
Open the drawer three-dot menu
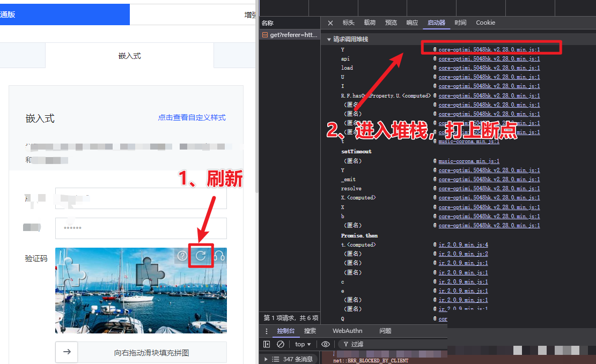267,331
